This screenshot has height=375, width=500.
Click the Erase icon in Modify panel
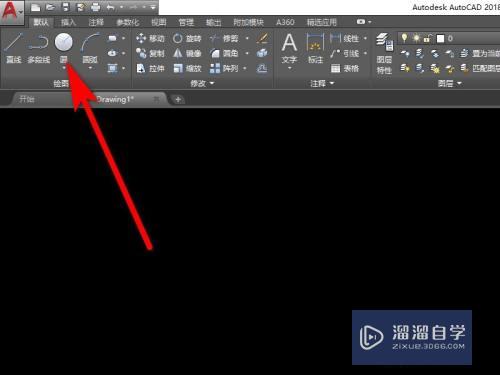pos(263,38)
